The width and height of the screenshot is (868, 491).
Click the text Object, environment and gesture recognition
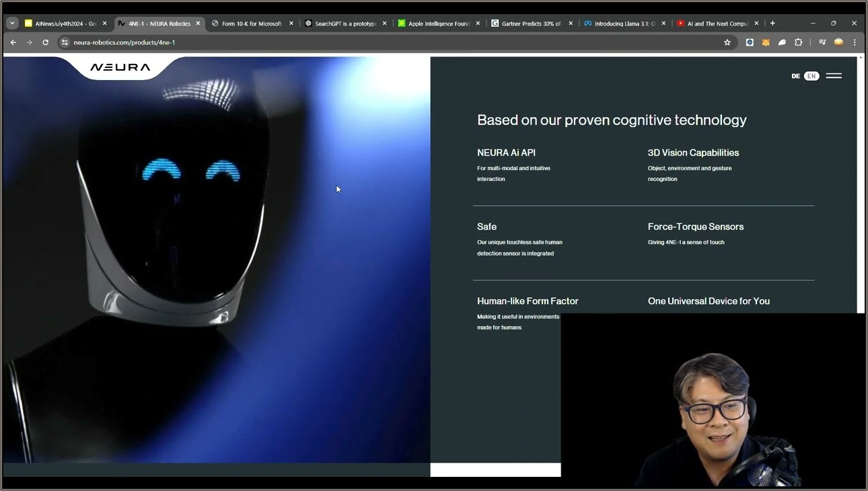click(690, 174)
